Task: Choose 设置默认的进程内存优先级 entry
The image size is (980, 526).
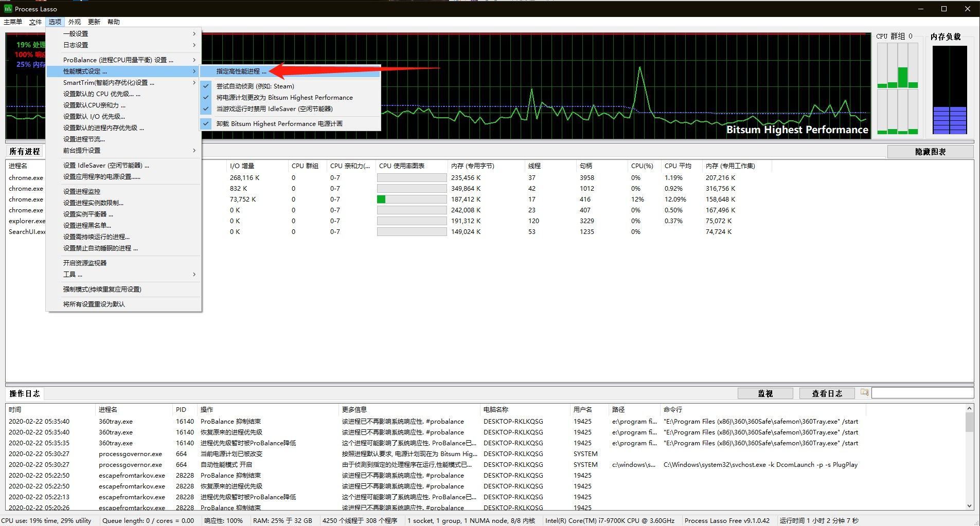Action: (123, 128)
